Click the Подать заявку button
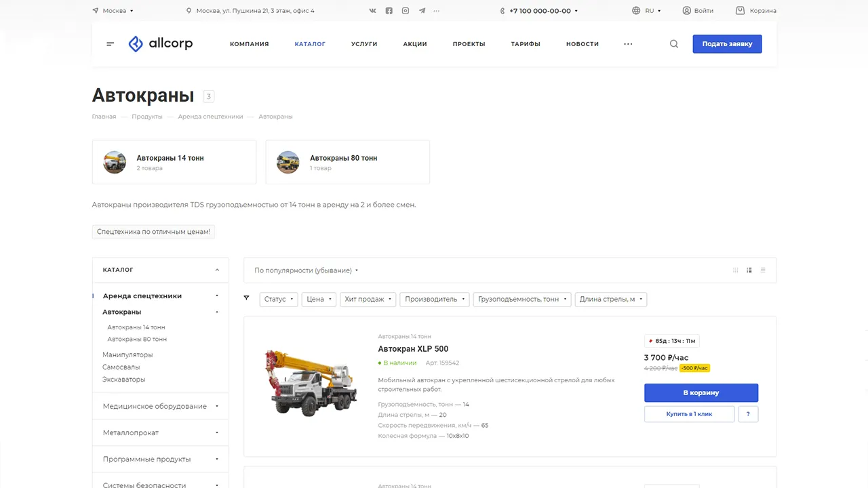The image size is (868, 488). (727, 44)
